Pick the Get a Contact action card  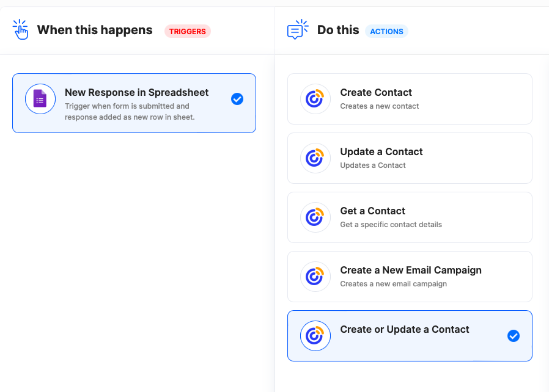(x=410, y=217)
